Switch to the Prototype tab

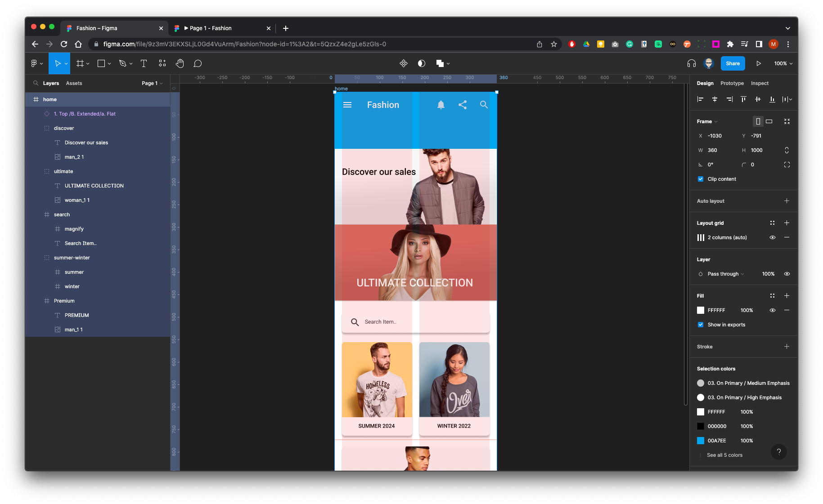[732, 83]
